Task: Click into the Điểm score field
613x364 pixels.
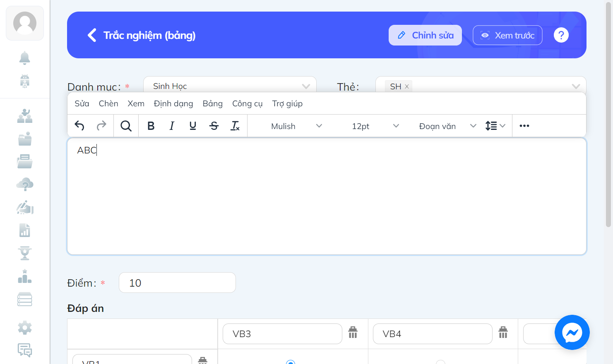Action: click(177, 283)
